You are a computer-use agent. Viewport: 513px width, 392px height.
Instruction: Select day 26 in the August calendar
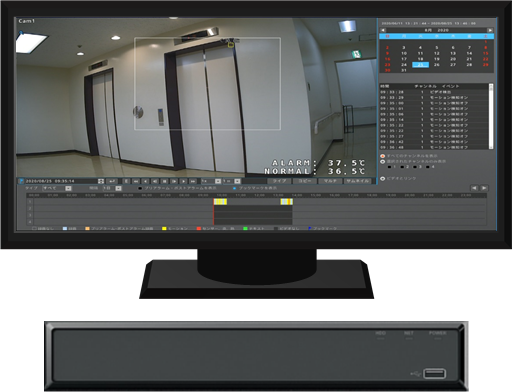coord(437,65)
